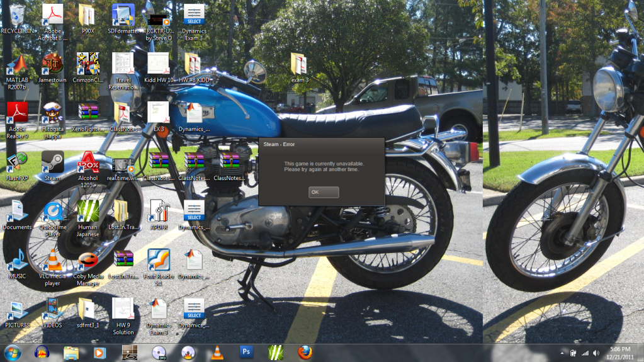Screen dimensions: 644x362
Task: Select the XenoFighte... archive icon
Action: 88,117
